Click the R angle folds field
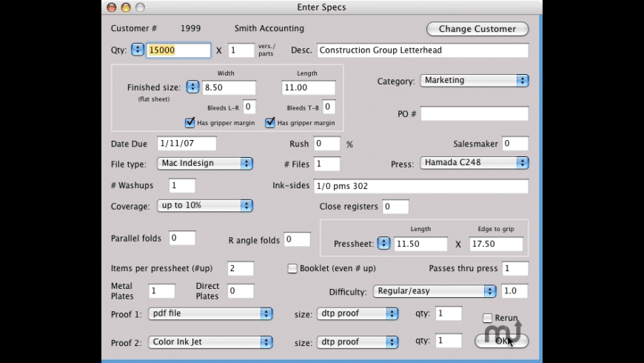 [297, 239]
